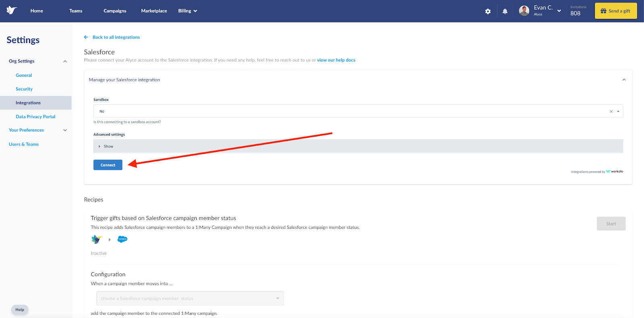Collapse Manage your Salesforce integration panel
Screen dimensions: 644x318
pyautogui.click(x=624, y=80)
